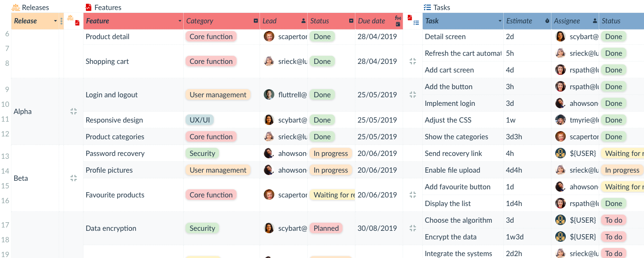The width and height of the screenshot is (644, 258).
Task: Click the Releases-to-Features link column icon
Action: pyautogui.click(x=73, y=21)
